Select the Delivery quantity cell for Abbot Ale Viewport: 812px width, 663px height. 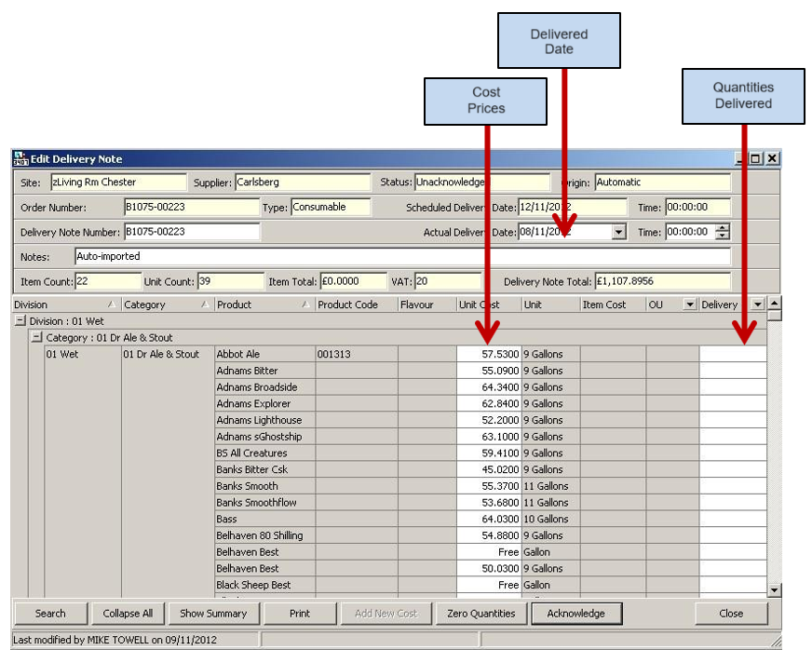coord(732,354)
